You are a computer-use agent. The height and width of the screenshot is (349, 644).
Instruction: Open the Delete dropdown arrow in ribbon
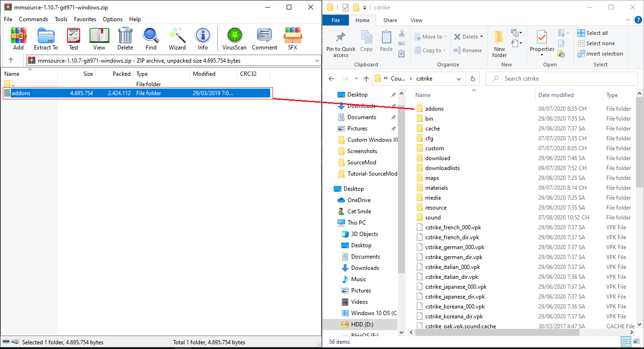(481, 37)
